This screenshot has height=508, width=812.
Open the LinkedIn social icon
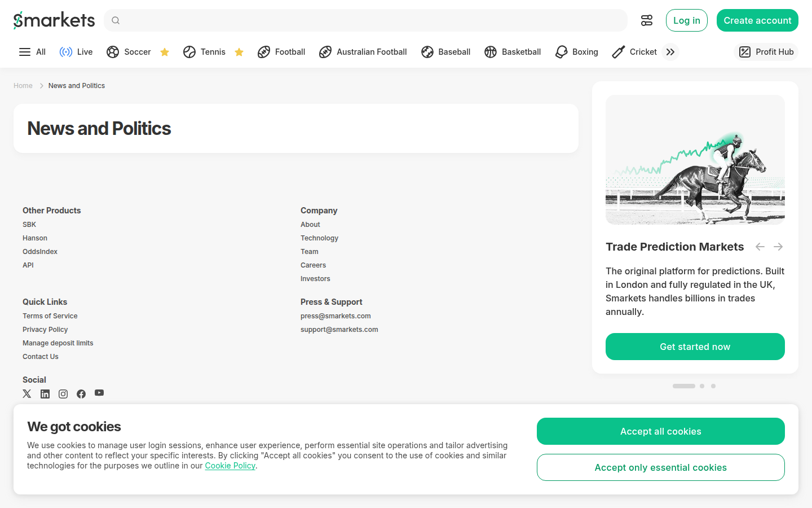pyautogui.click(x=45, y=394)
